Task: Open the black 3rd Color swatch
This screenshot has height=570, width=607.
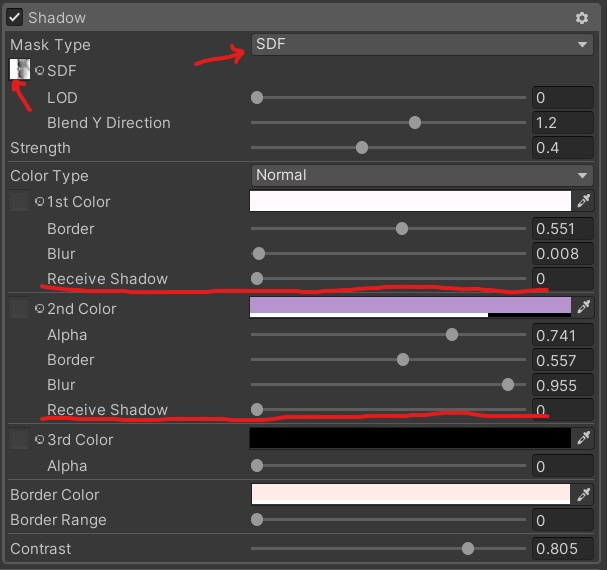Action: tap(410, 439)
